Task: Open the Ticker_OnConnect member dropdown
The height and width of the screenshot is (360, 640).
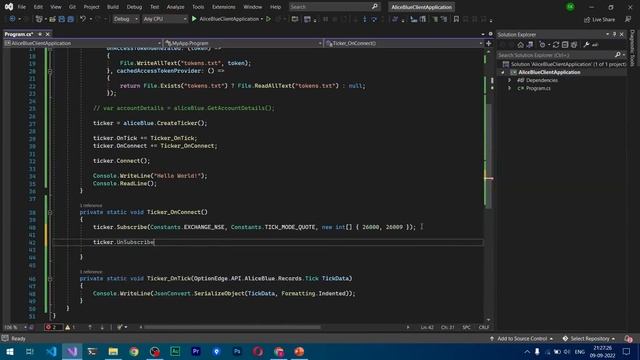Action: pos(404,43)
